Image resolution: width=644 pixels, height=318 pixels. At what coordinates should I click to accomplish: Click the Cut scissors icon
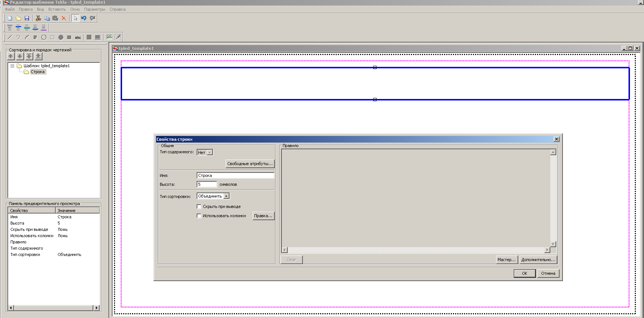38,18
